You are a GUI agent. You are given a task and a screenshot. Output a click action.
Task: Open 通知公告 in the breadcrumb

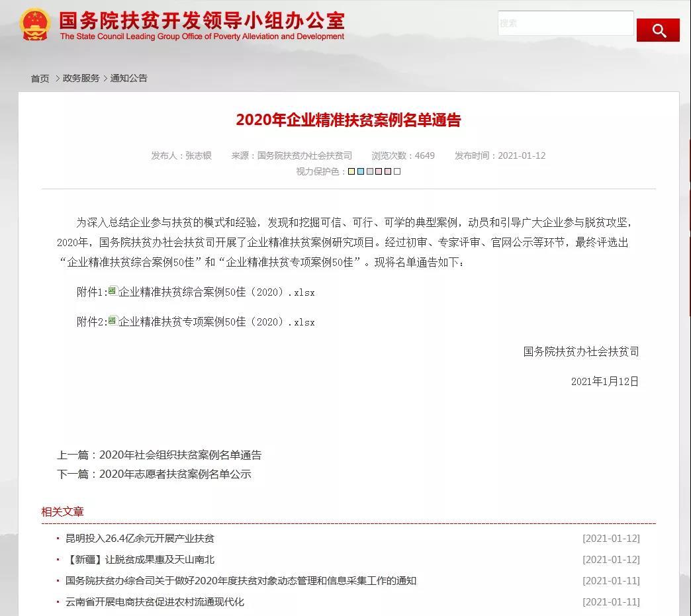coord(128,78)
